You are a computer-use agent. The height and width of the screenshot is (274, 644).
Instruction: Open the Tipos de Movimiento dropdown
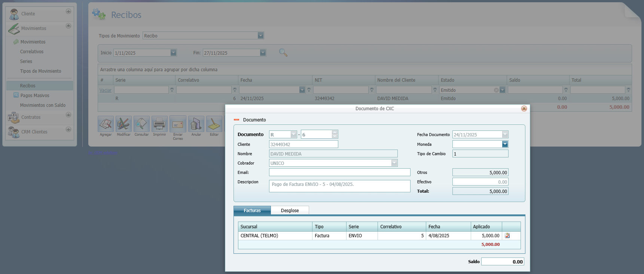(261, 36)
